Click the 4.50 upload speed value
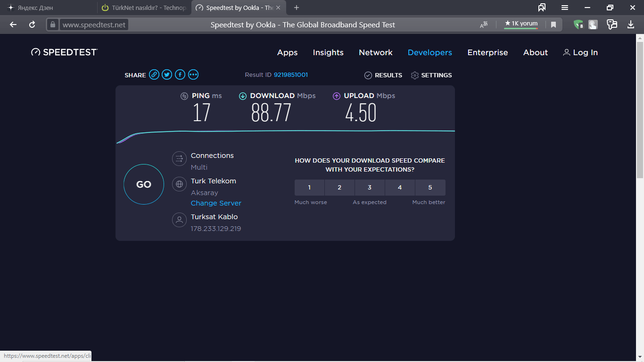 click(x=361, y=113)
